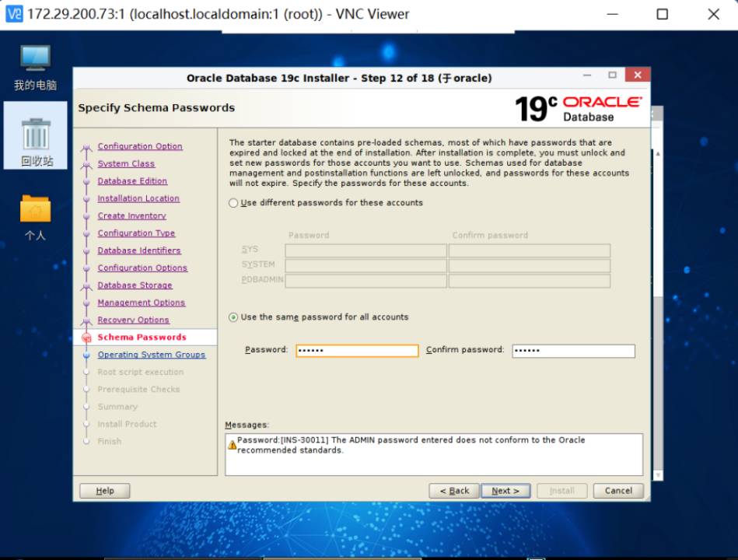
Task: Open the My Computer desktop icon
Action: [35, 61]
